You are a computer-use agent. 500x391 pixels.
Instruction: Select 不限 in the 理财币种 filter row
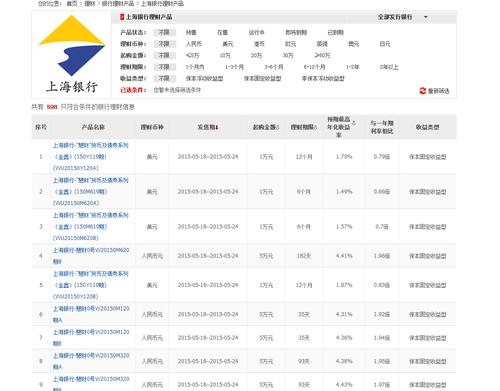tap(164, 44)
